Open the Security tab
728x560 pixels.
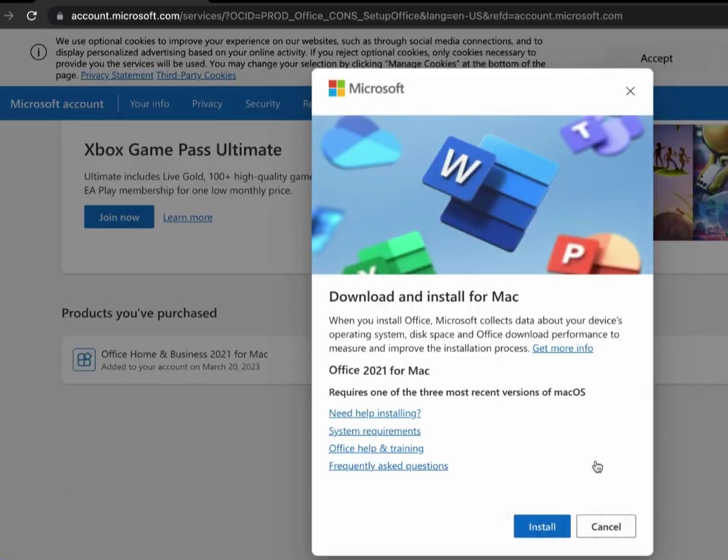coord(263,103)
